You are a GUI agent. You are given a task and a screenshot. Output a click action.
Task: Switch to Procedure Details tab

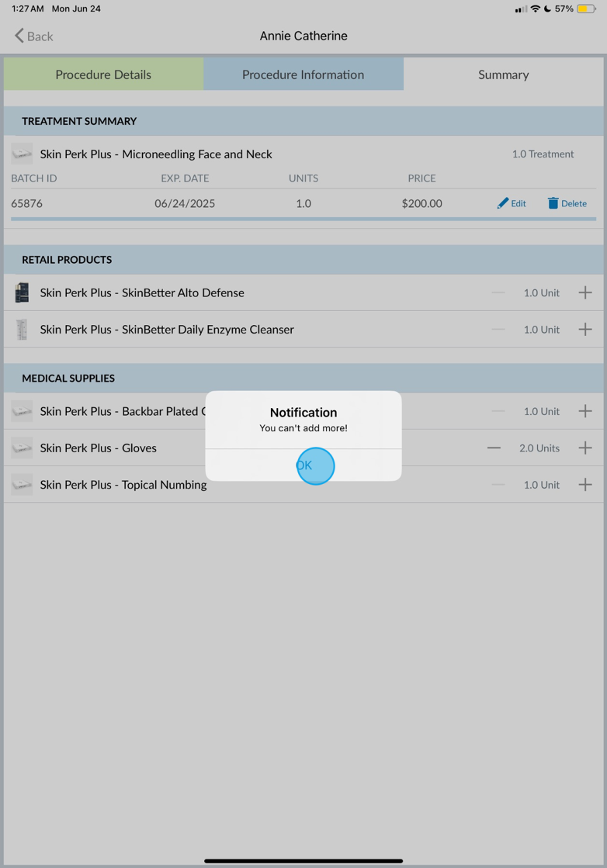pos(103,74)
